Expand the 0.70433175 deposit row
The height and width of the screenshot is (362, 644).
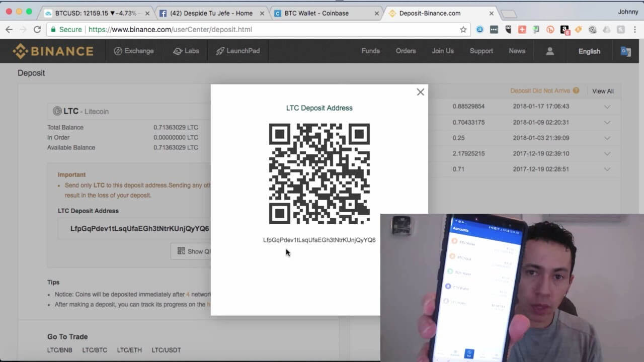[607, 122]
